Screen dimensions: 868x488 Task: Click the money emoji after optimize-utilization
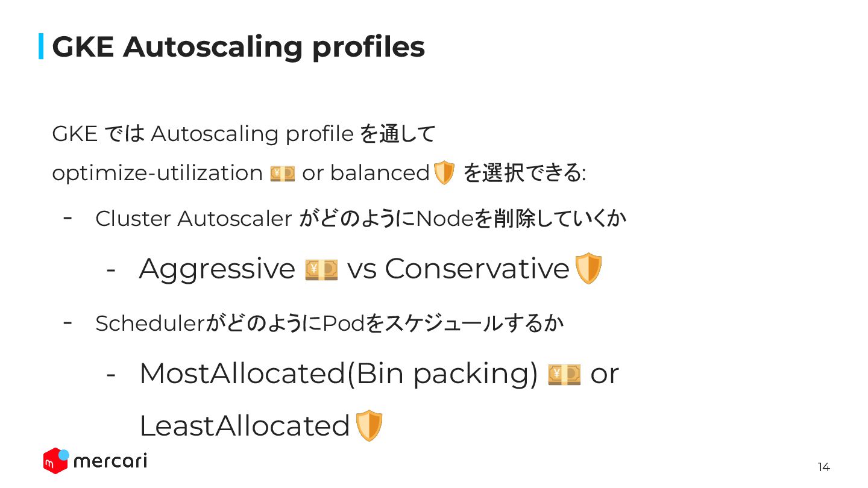282,174
